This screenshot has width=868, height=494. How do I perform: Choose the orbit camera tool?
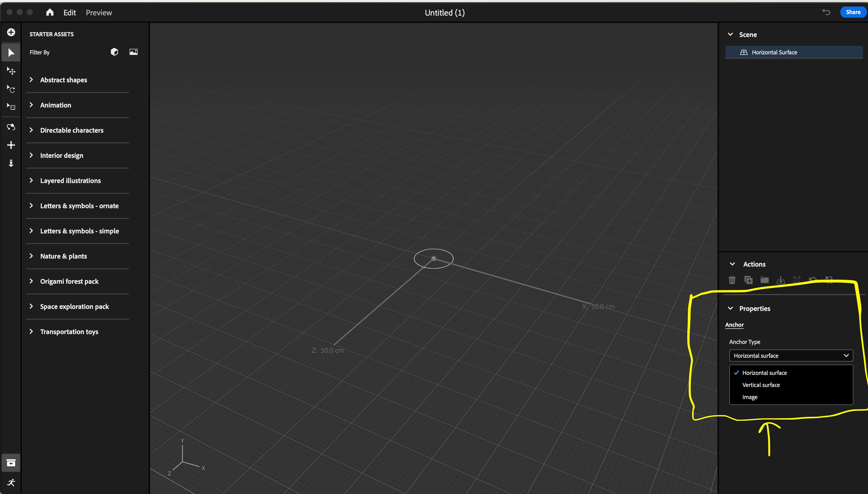point(11,127)
